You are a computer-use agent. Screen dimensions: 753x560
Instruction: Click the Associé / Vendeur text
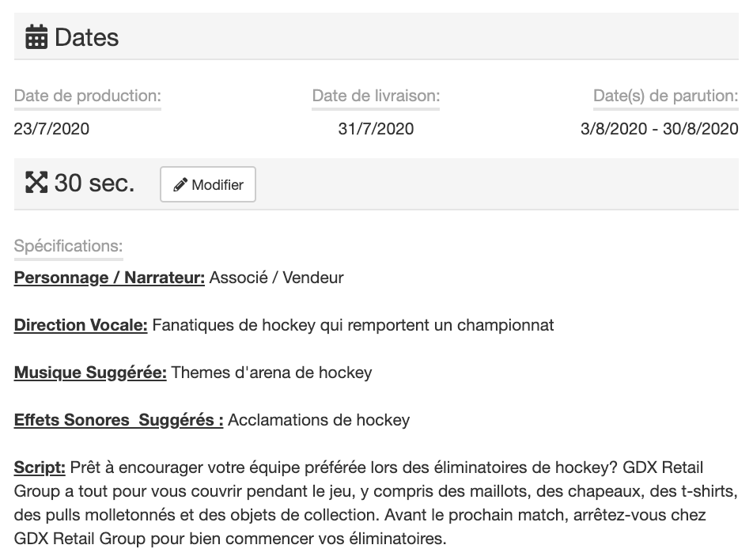tap(276, 278)
